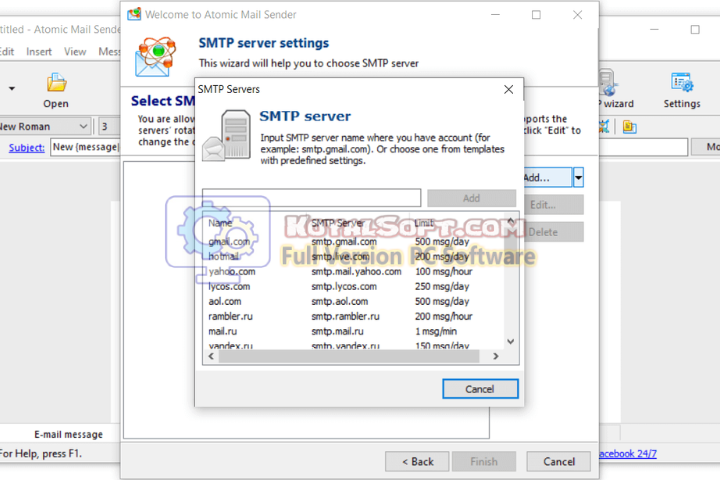Maximize the main Atomic Mail Sender window
The image size is (720, 480).
(x=695, y=29)
